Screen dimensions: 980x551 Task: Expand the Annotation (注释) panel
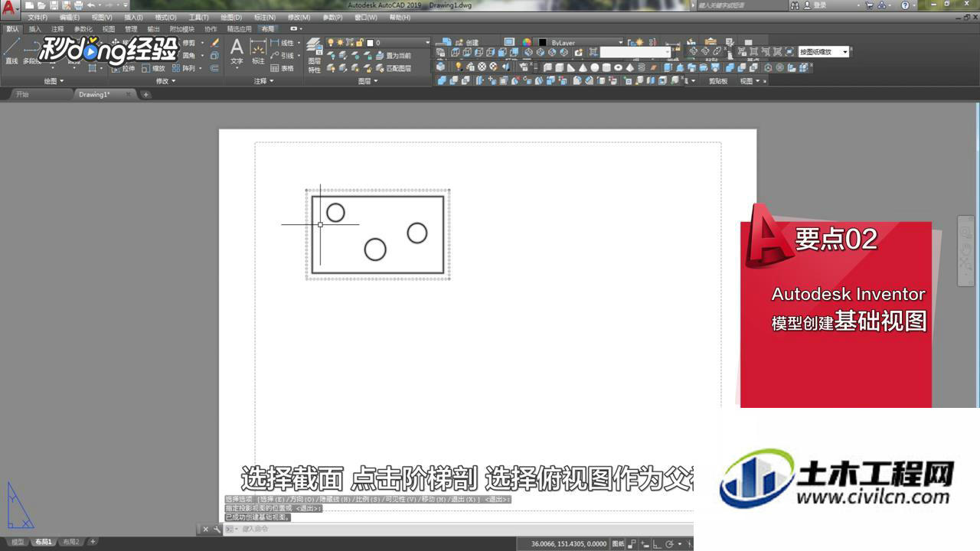(263, 80)
